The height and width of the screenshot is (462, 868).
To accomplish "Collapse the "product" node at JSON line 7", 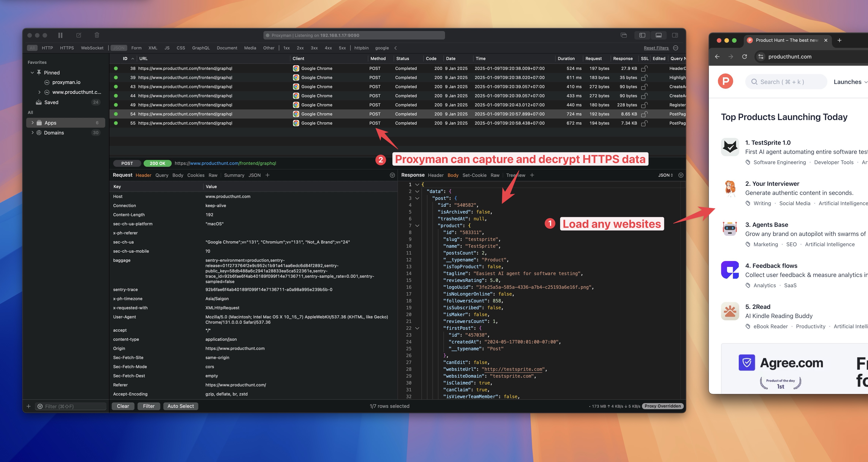I will (x=417, y=225).
